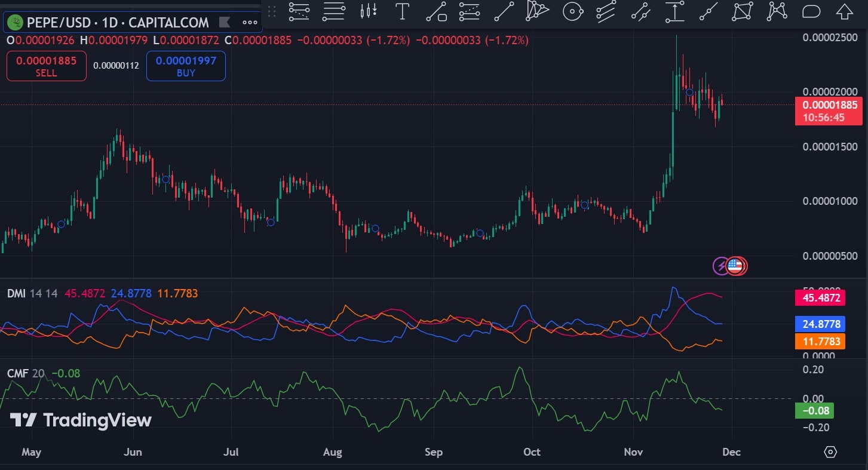
Task: Select the circle drawing tool
Action: pyautogui.click(x=572, y=11)
